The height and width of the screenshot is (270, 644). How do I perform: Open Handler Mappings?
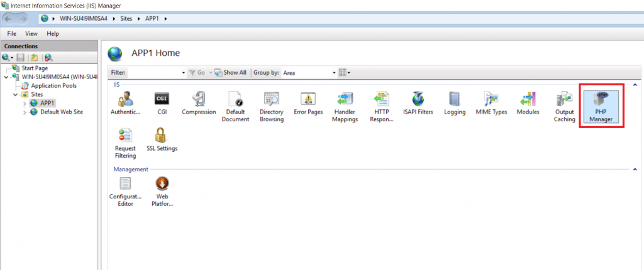click(345, 107)
